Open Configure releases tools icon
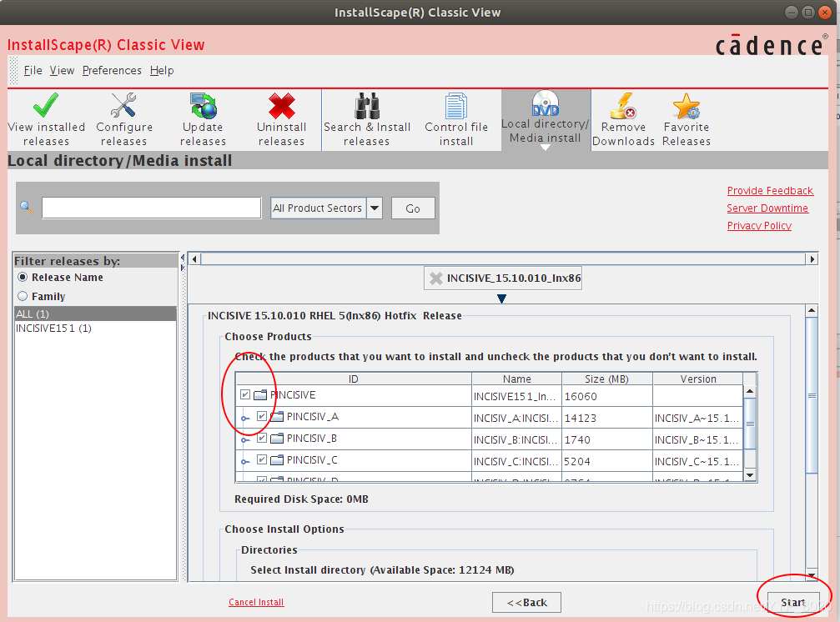840x622 pixels. click(x=123, y=105)
